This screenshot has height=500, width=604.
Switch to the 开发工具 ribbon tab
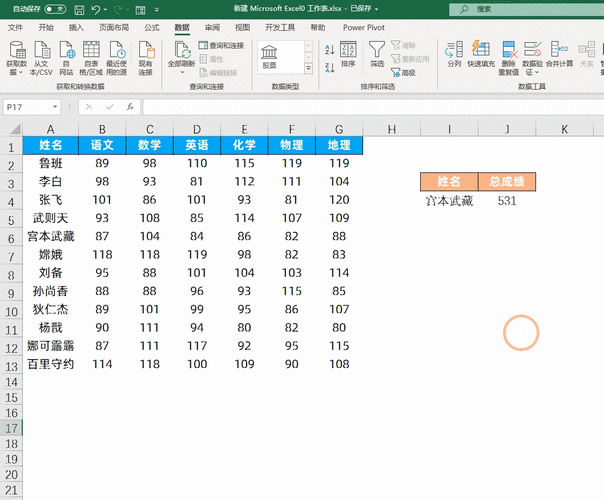(280, 27)
